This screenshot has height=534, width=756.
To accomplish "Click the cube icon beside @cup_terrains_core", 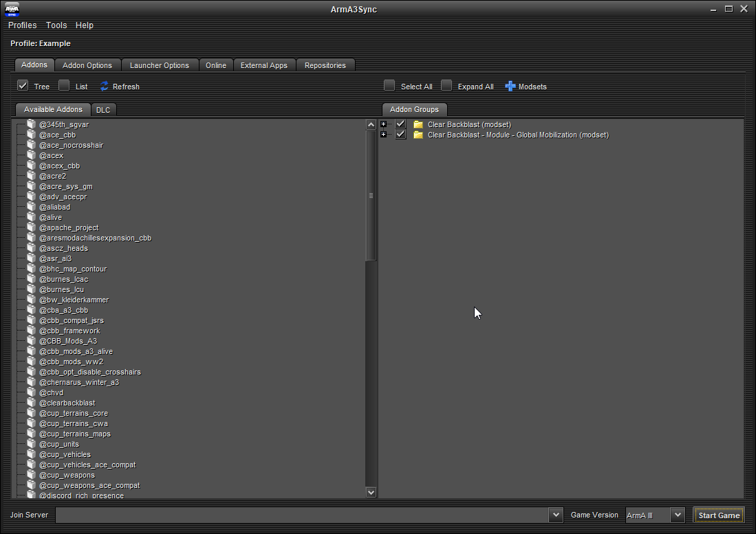I will pos(32,413).
